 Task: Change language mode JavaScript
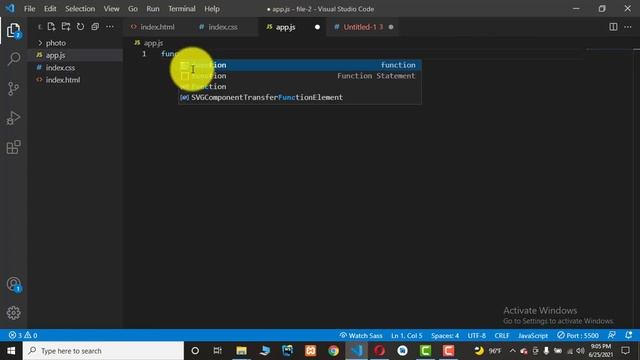coord(533,336)
